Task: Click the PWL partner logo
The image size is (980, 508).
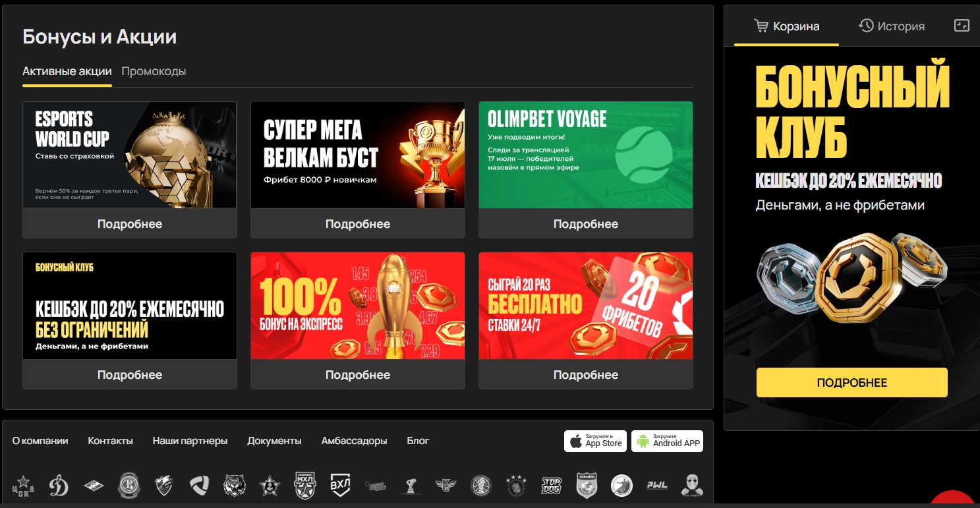Action: click(656, 486)
